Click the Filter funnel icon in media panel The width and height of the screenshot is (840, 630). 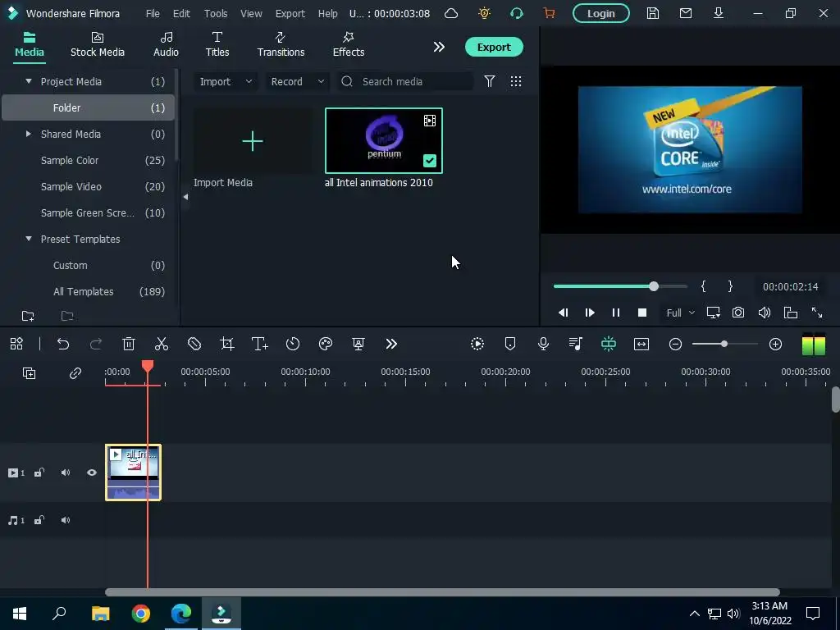tap(490, 81)
